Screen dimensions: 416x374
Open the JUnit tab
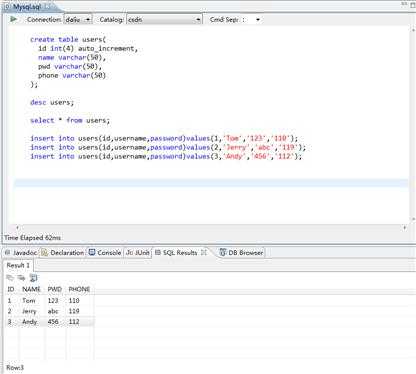click(x=138, y=253)
